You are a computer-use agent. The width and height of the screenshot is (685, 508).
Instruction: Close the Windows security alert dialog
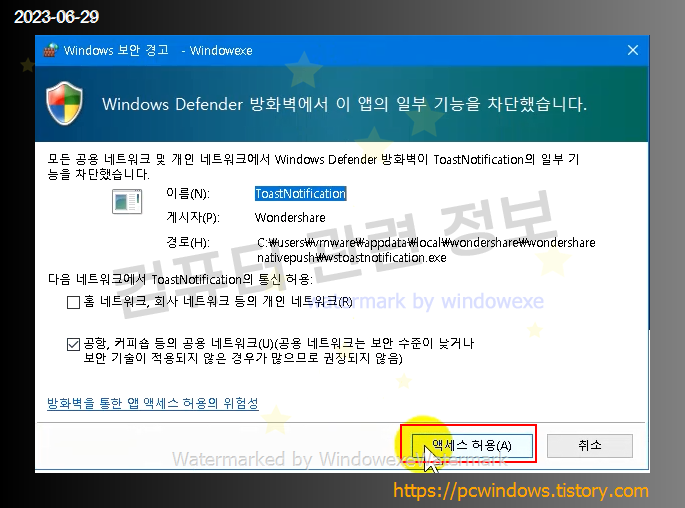coord(633,50)
